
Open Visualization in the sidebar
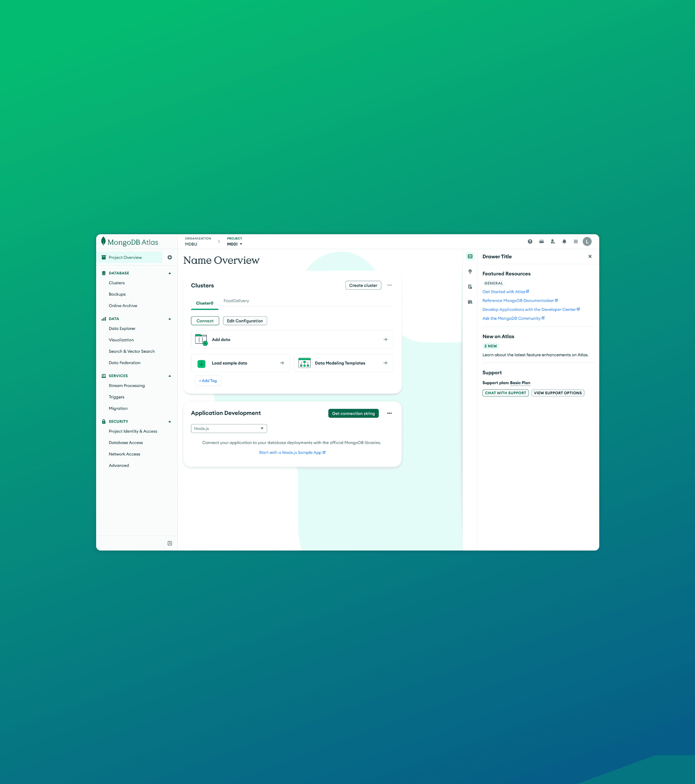click(x=121, y=340)
